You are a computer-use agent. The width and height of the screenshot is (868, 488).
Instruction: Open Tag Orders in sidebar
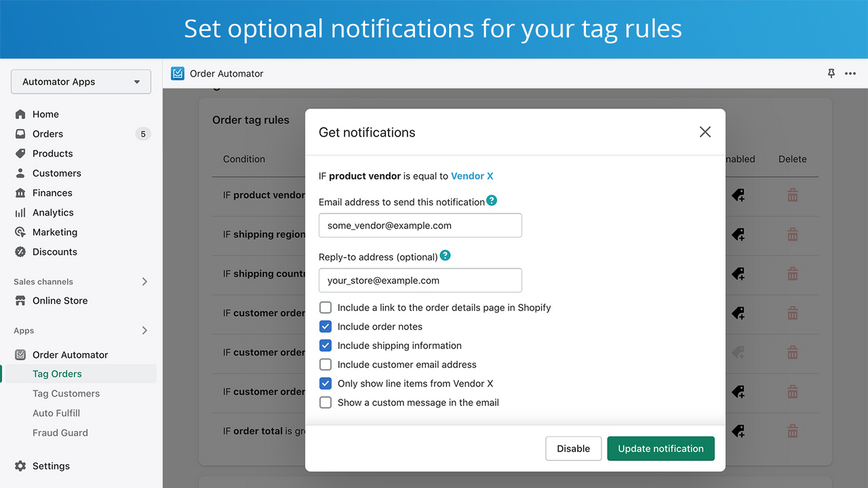57,373
